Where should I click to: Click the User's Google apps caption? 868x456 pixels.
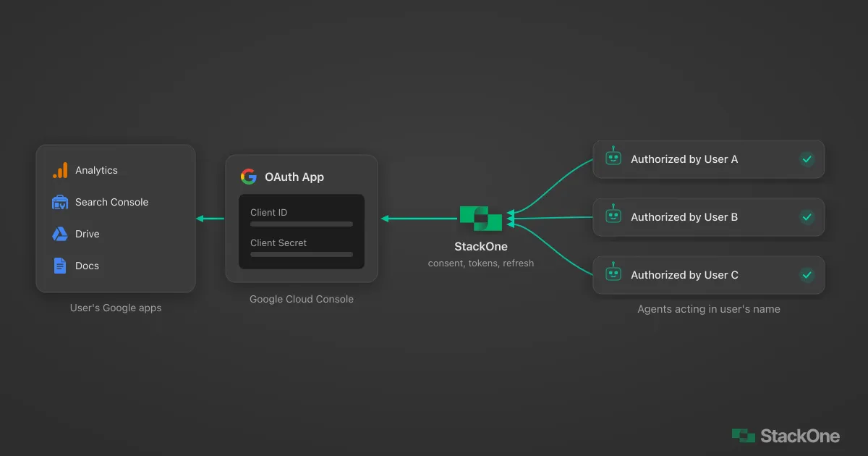[116, 308]
